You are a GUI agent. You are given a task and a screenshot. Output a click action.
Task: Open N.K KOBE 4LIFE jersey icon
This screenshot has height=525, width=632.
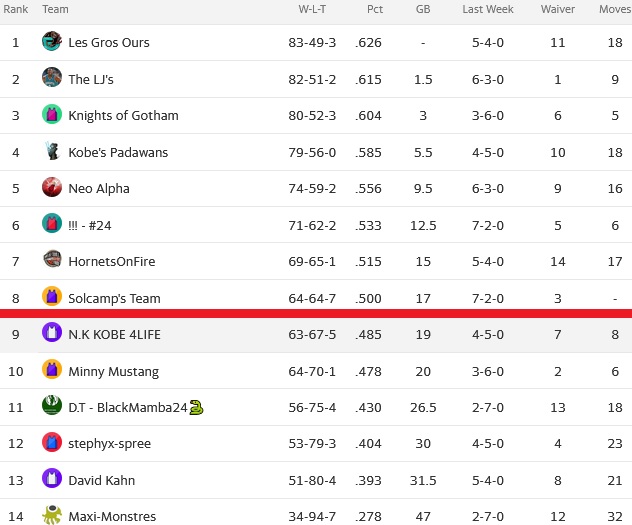[52, 332]
